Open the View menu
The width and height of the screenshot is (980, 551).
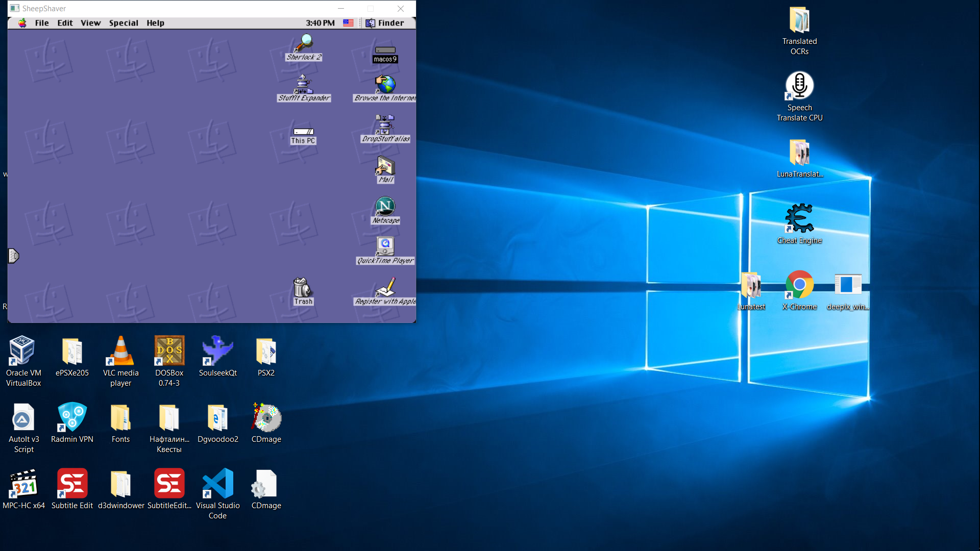tap(90, 23)
